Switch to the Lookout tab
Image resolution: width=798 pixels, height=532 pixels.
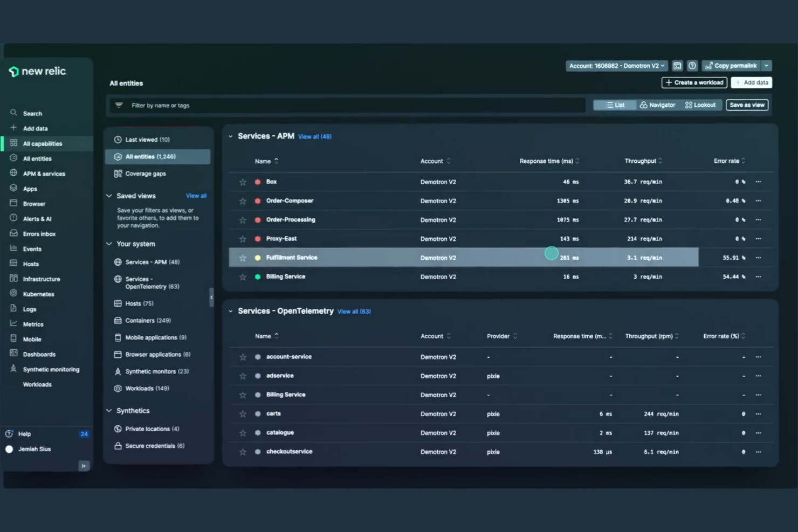coord(700,105)
